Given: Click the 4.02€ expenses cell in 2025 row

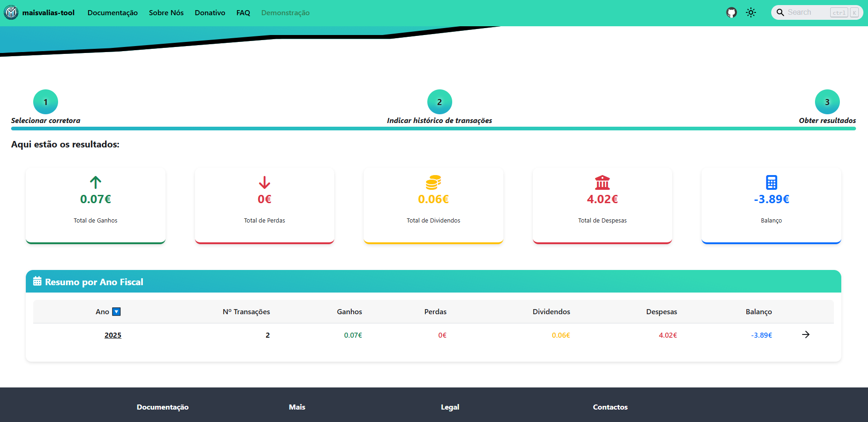Looking at the screenshot, I should 668,335.
